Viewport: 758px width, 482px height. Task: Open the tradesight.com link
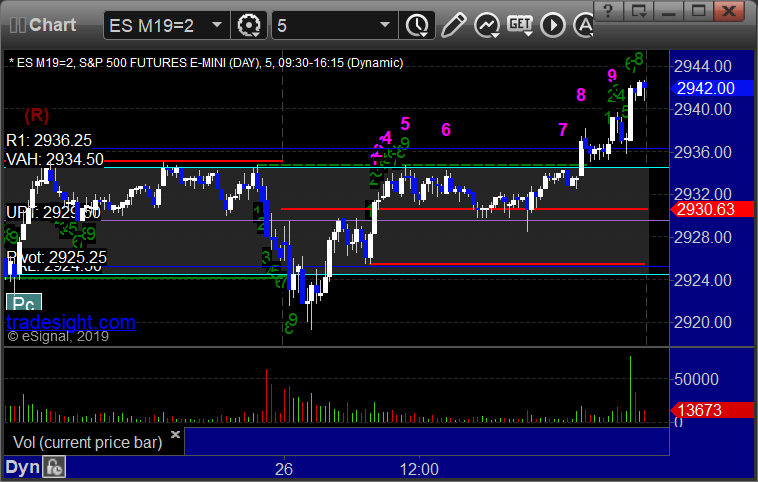[71, 322]
